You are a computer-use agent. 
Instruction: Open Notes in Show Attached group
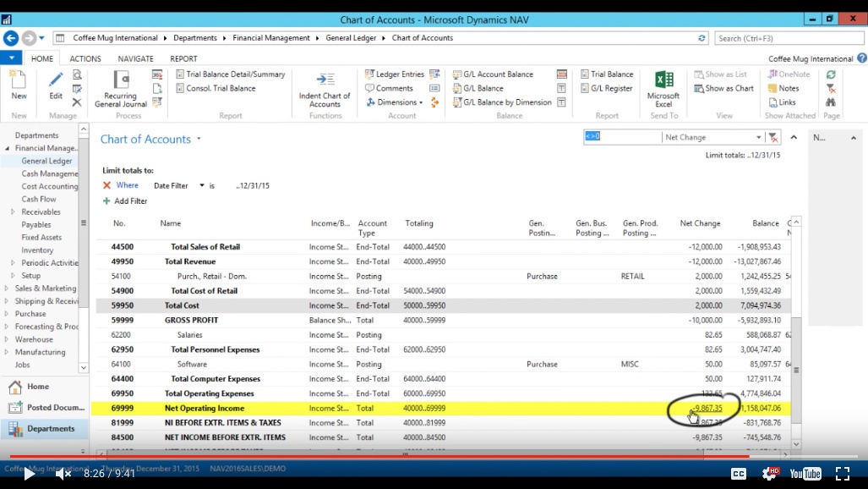tap(783, 88)
